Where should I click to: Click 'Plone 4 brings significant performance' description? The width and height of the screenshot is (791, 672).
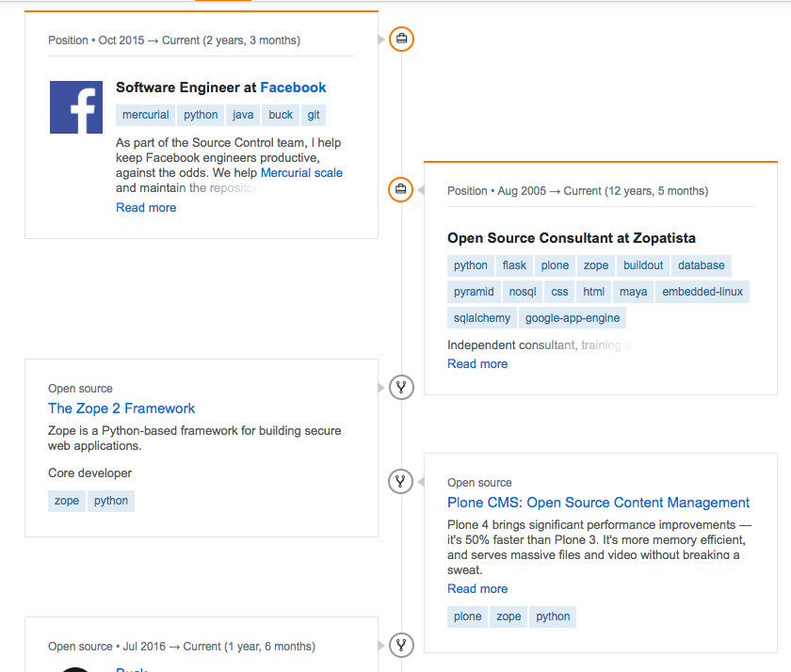pyautogui.click(x=599, y=548)
